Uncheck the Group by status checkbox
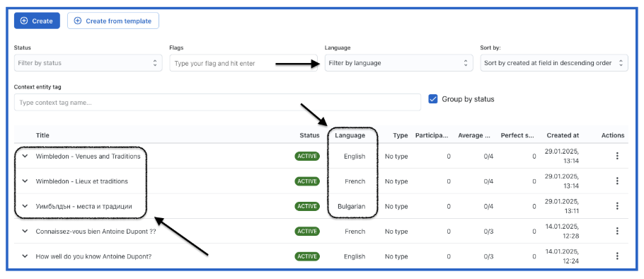644x279 pixels. point(432,99)
